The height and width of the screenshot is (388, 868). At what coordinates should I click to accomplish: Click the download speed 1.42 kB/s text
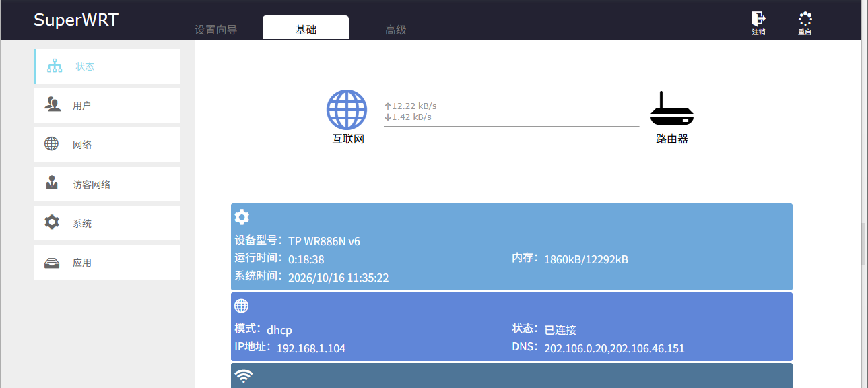point(408,117)
